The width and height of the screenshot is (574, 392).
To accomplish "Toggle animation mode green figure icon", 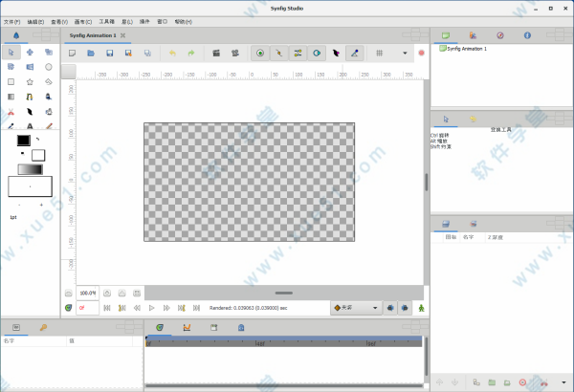I will pos(421,308).
